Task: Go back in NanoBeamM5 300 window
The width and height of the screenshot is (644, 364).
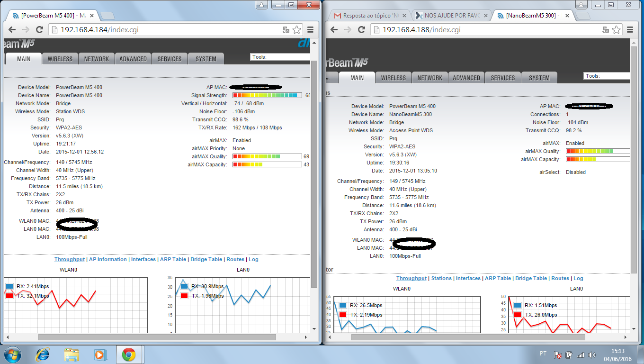Action: click(x=334, y=29)
